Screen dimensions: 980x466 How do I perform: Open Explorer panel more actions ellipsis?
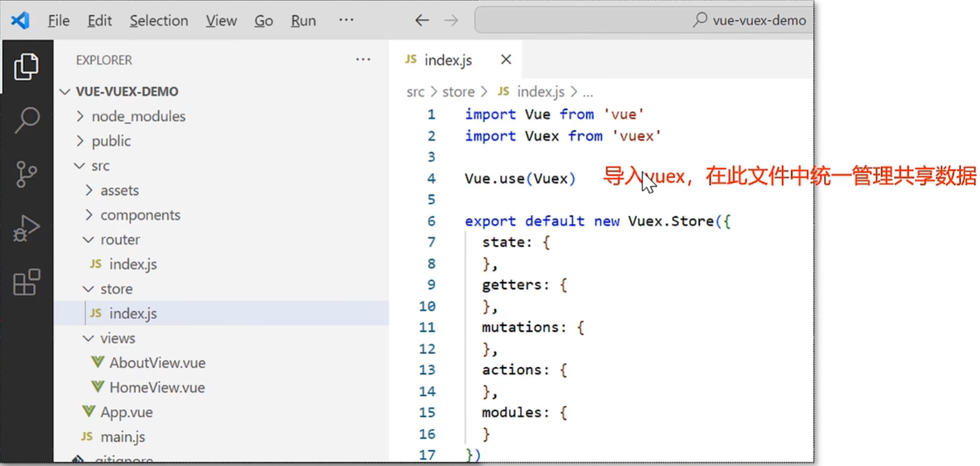click(x=363, y=59)
